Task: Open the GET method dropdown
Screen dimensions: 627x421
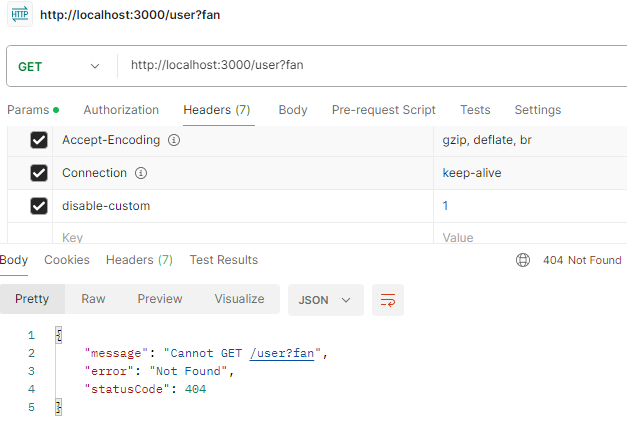Action: click(x=60, y=66)
